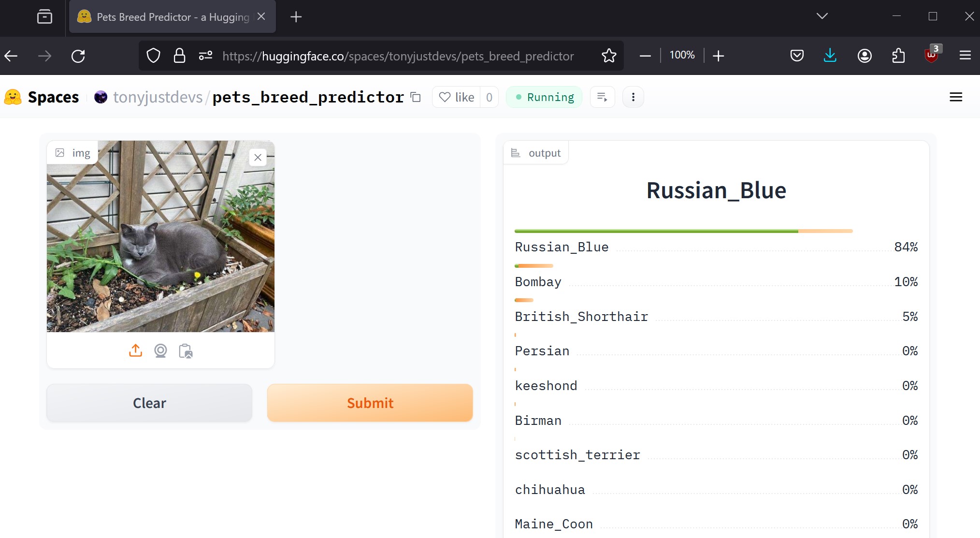Click the Firefox View icon
The height and width of the screenshot is (538, 980).
44,17
